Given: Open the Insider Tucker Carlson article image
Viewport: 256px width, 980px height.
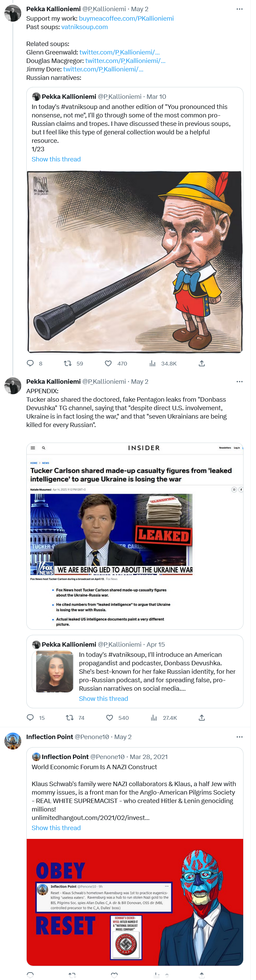Looking at the screenshot, I should pos(134,536).
